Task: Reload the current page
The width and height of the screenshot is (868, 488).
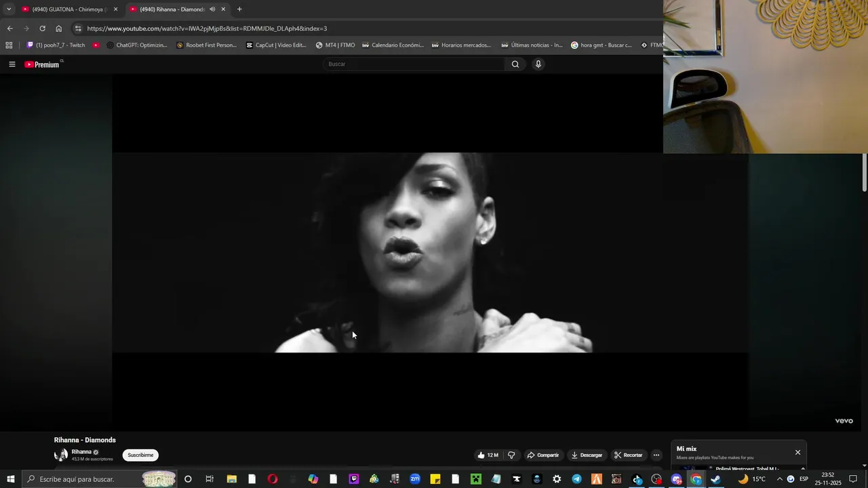Action: 42,28
